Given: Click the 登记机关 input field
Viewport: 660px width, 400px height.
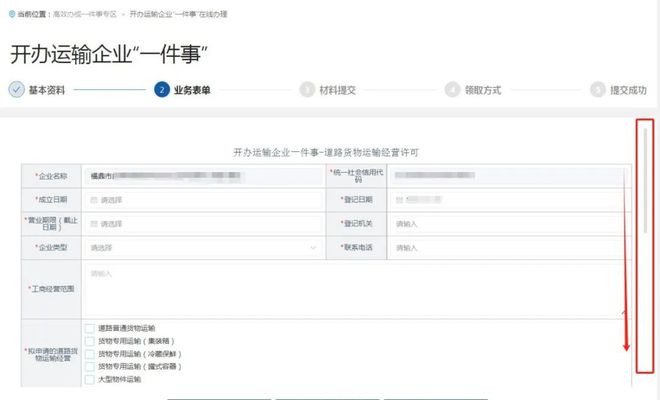Looking at the screenshot, I should pos(508,224).
